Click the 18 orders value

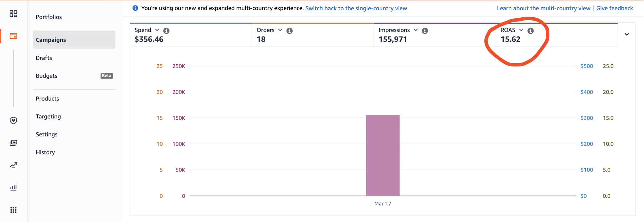pos(261,39)
